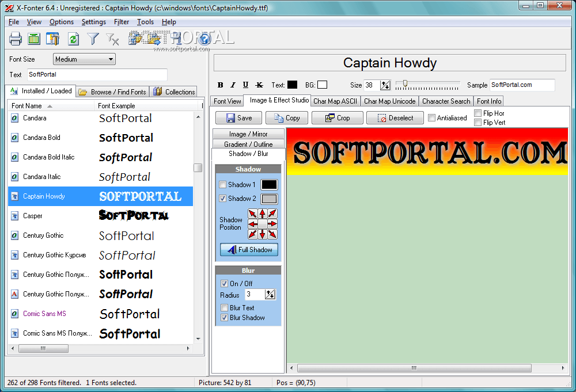This screenshot has height=392, width=576.
Task: Click the Save image button
Action: [239, 118]
